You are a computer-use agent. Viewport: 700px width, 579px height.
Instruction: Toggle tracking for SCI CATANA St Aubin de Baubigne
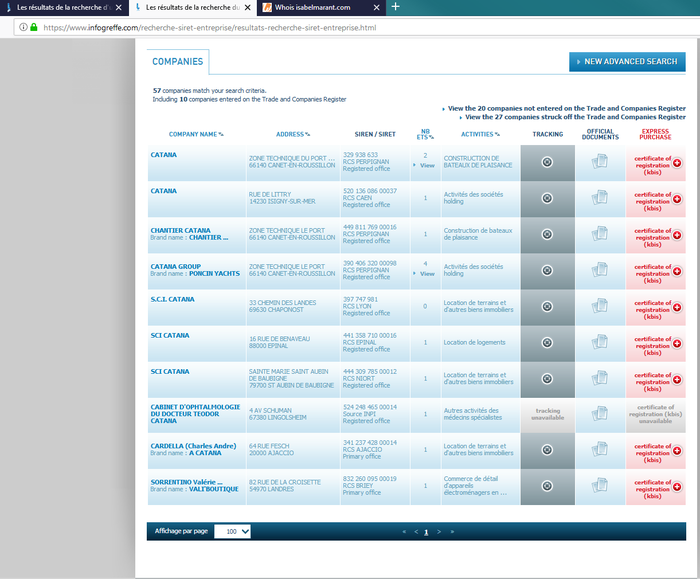547,378
